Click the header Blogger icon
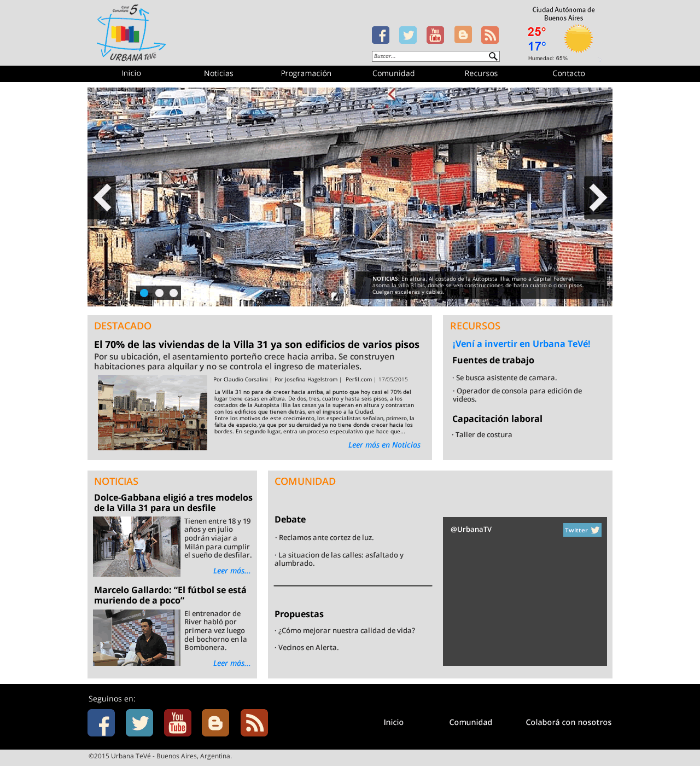Screen dimensions: 700x766 pos(463,35)
